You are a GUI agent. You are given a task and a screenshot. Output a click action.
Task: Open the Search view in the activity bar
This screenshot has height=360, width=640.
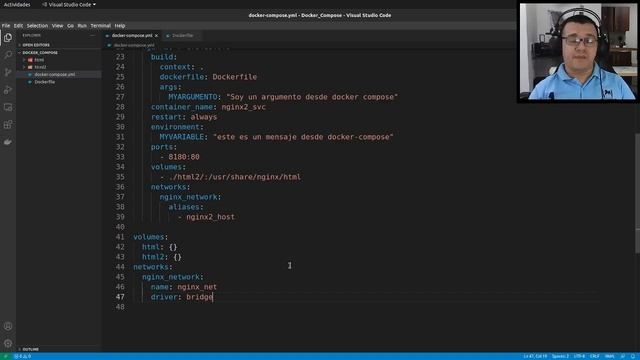coord(8,55)
